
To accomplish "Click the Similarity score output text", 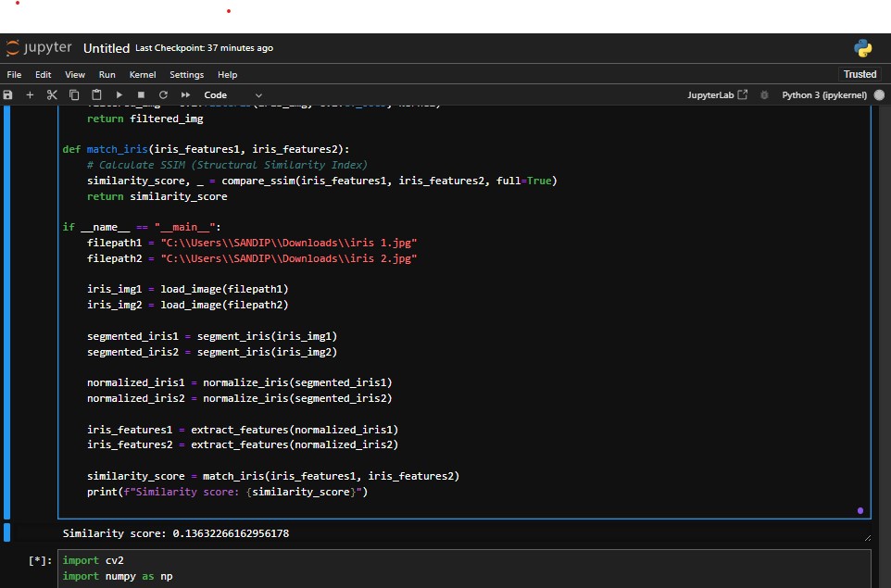I will (x=176, y=533).
